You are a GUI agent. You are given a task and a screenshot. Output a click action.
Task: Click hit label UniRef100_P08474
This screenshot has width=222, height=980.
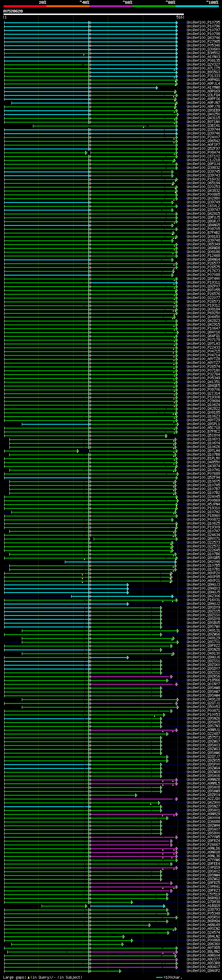(x=203, y=153)
